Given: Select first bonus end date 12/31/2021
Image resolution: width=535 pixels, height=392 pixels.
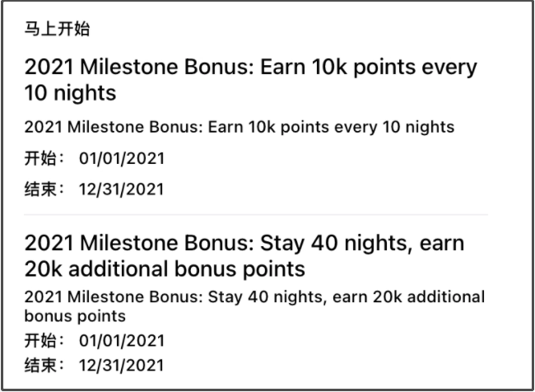Looking at the screenshot, I should coord(122,189).
